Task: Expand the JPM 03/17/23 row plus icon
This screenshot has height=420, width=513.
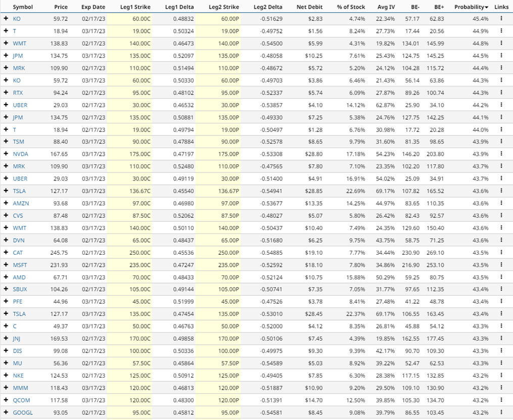Action: coord(6,56)
